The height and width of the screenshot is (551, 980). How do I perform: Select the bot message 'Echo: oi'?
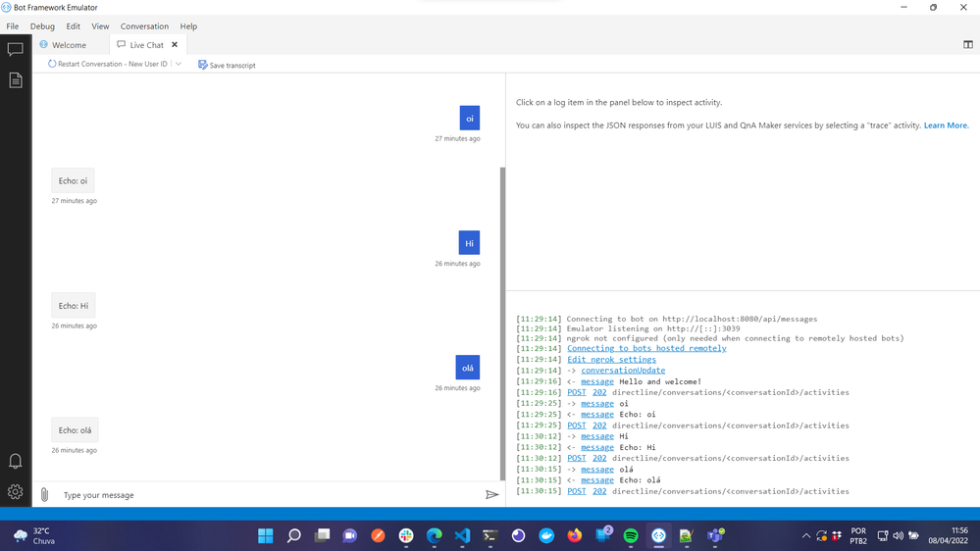coord(74,180)
